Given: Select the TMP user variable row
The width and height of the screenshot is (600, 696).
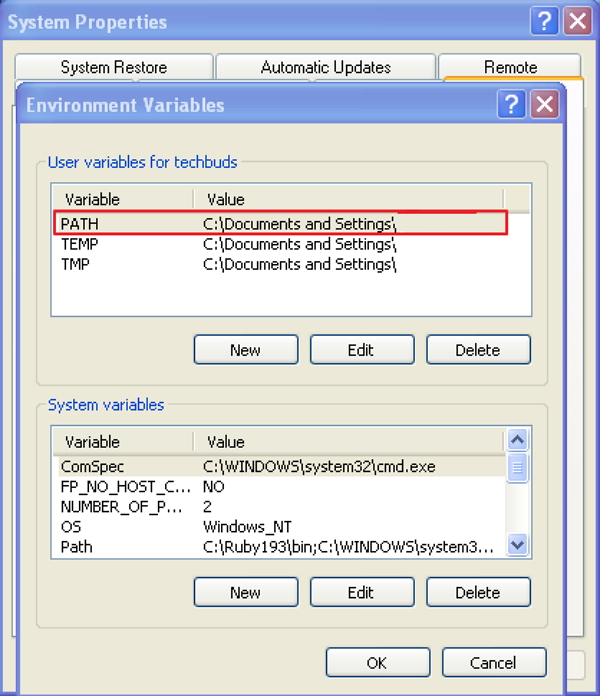Looking at the screenshot, I should point(280,264).
